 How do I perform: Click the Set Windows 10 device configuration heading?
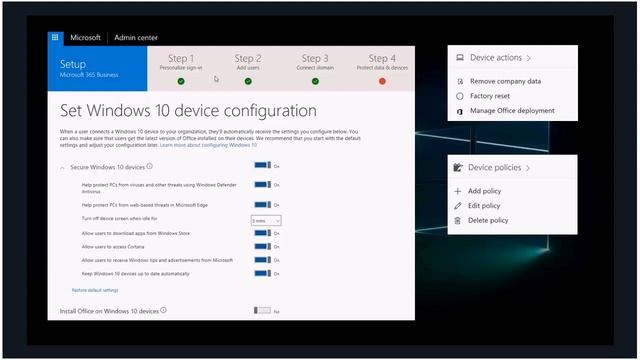pyautogui.click(x=188, y=111)
